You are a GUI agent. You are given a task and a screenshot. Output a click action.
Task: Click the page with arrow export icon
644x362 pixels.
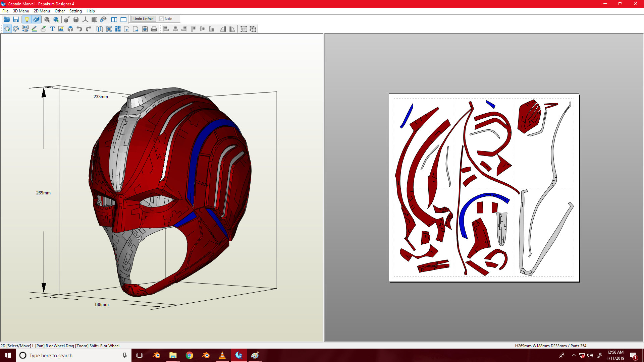[136, 29]
